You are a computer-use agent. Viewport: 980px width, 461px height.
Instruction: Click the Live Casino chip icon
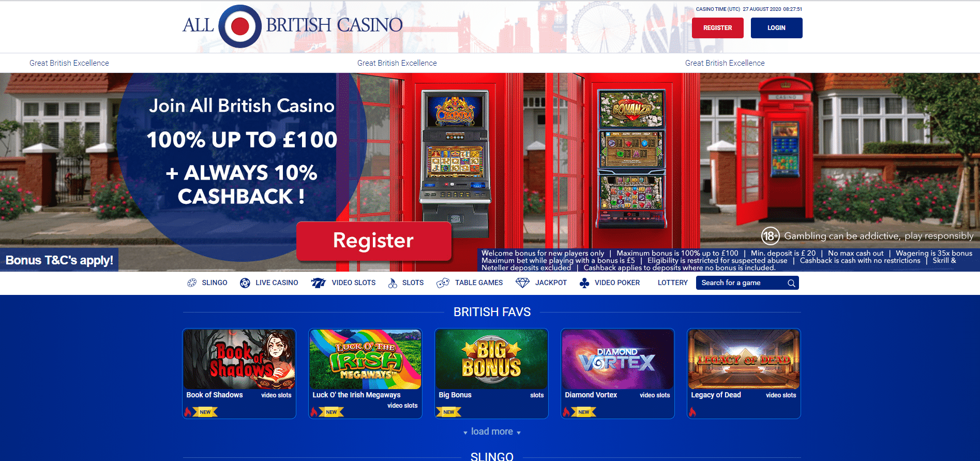[x=245, y=282]
